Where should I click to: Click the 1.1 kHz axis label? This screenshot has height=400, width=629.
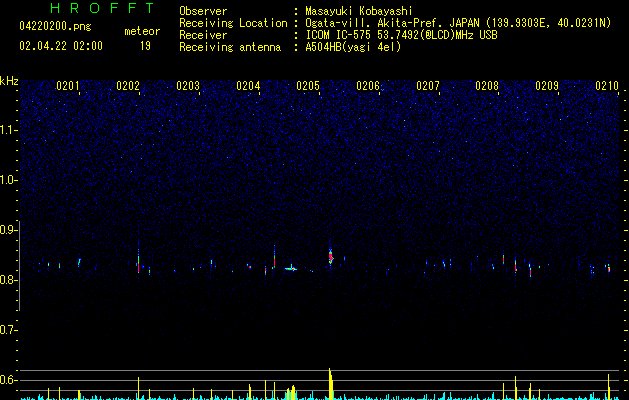[8, 130]
